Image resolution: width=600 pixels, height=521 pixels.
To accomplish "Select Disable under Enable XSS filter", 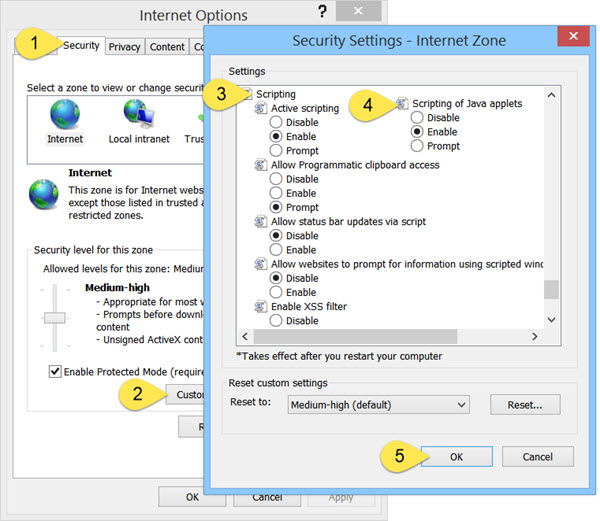I will pos(276,321).
